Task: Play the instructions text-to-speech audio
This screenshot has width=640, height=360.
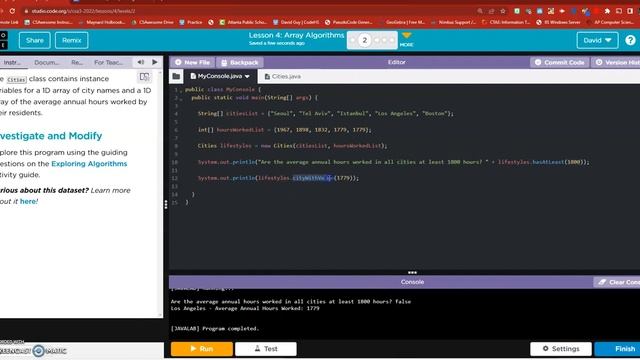Action: (155, 62)
